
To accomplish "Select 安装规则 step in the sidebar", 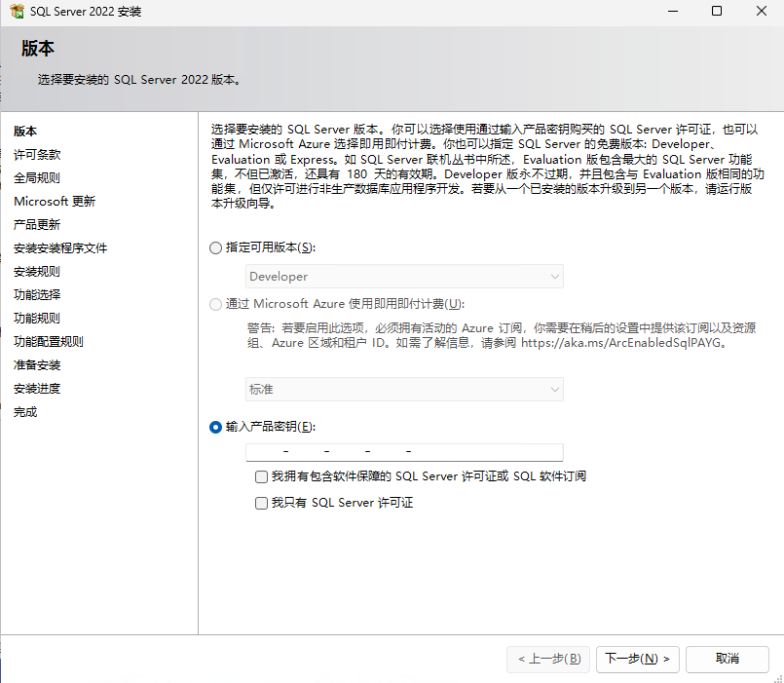I will (37, 272).
